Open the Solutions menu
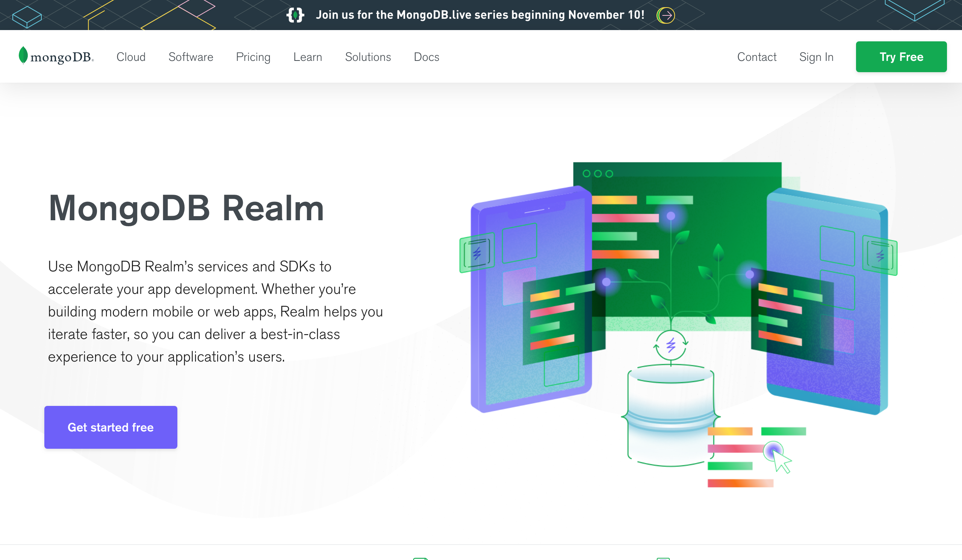 point(368,57)
